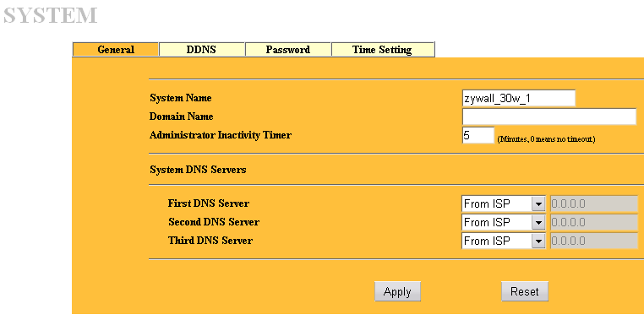Open the Time Setting tab
Screen dimensions: 644x320
[x=382, y=50]
